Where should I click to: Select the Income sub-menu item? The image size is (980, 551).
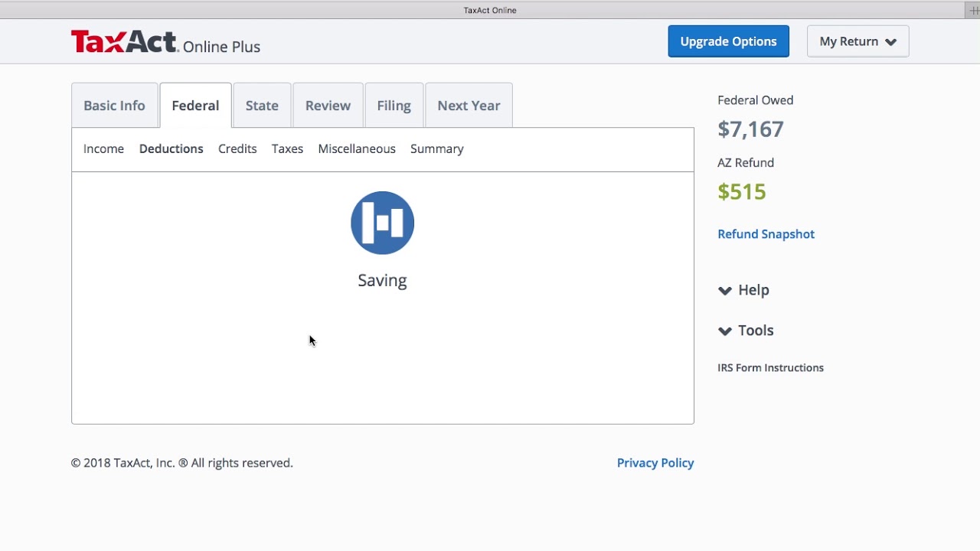(x=103, y=148)
